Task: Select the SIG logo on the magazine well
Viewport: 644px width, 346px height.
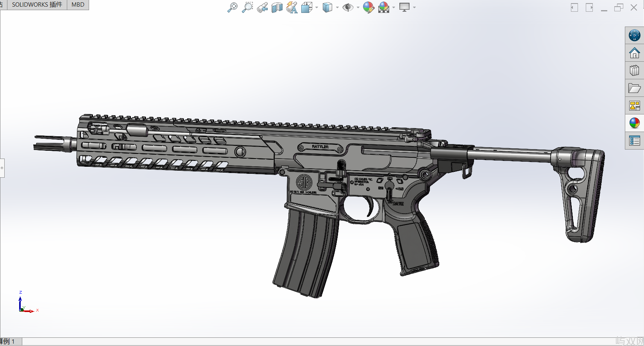Action: (x=304, y=182)
